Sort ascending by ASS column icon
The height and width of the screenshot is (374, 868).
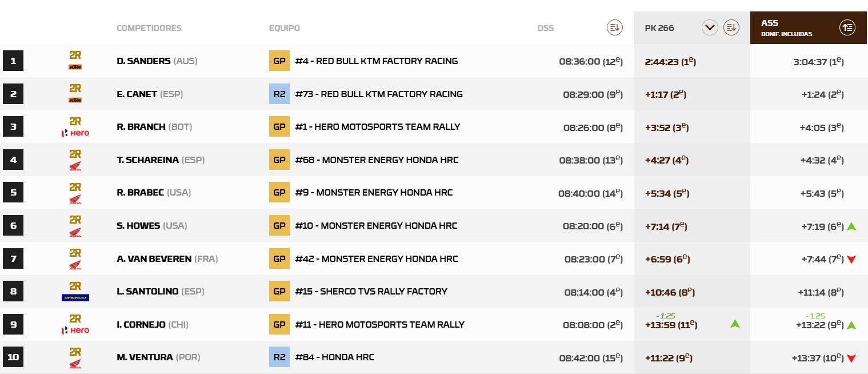[x=847, y=27]
